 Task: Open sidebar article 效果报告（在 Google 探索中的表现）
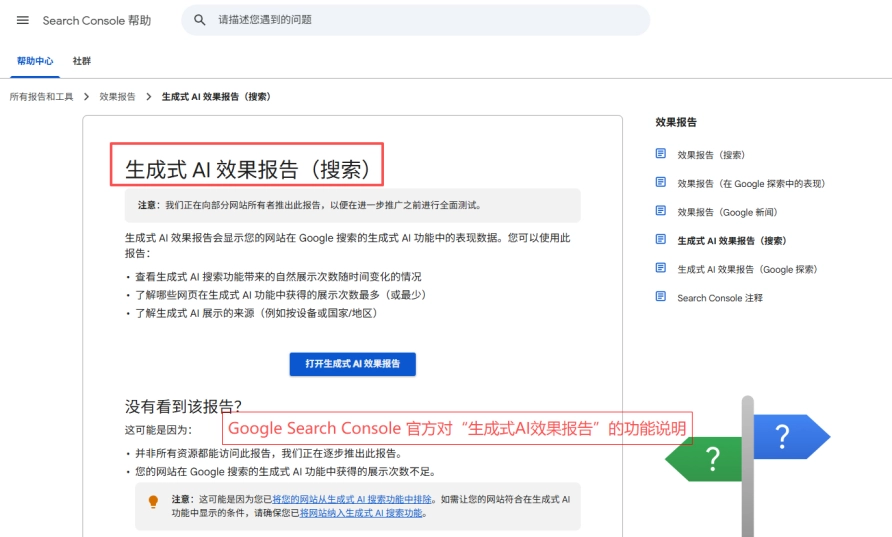751,184
